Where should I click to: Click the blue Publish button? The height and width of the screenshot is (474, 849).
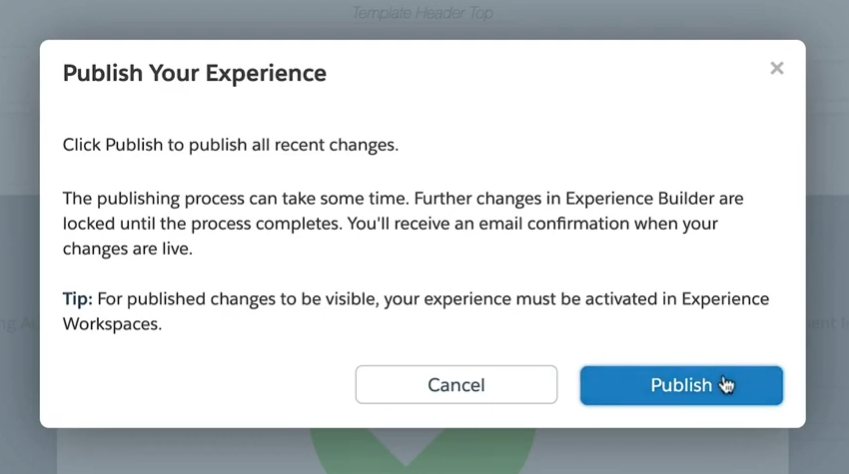pos(681,385)
